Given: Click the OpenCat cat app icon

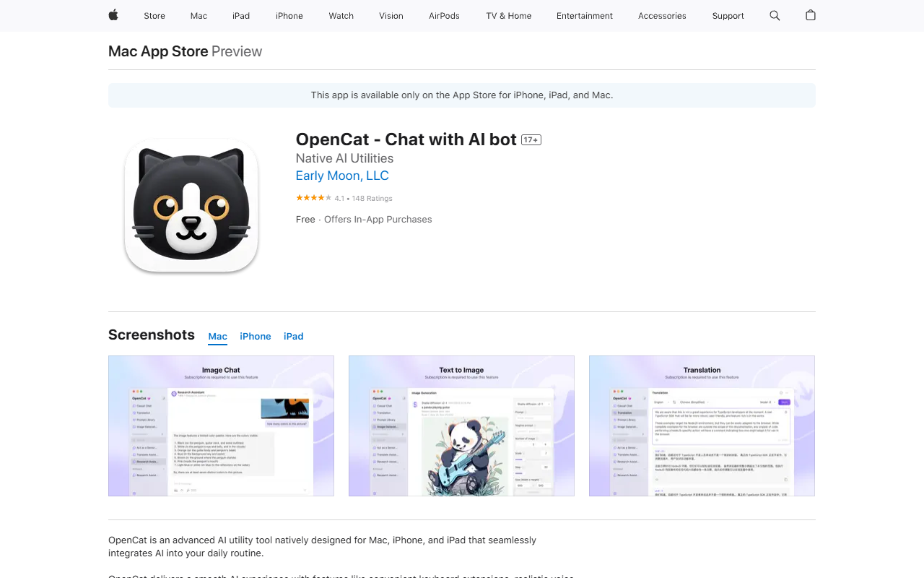Looking at the screenshot, I should click(191, 206).
